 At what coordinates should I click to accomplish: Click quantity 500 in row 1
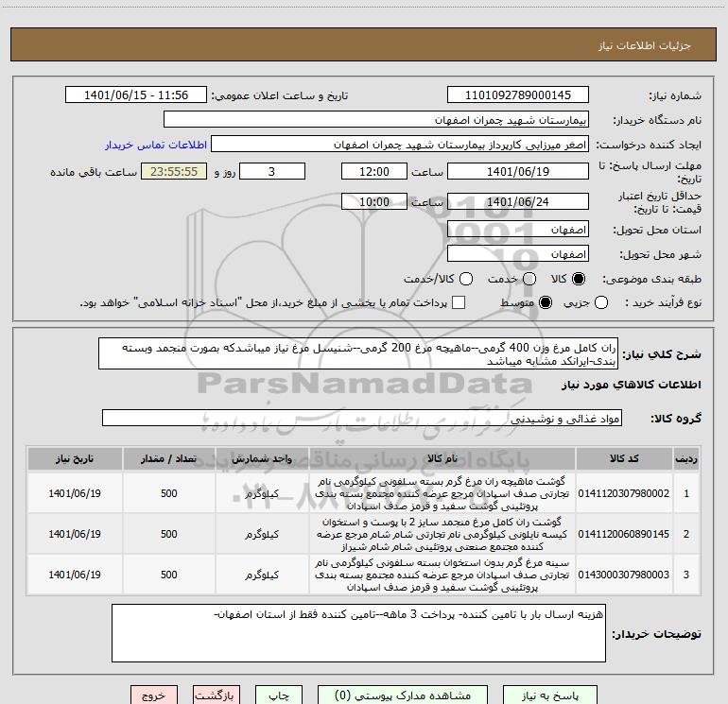[x=169, y=493]
